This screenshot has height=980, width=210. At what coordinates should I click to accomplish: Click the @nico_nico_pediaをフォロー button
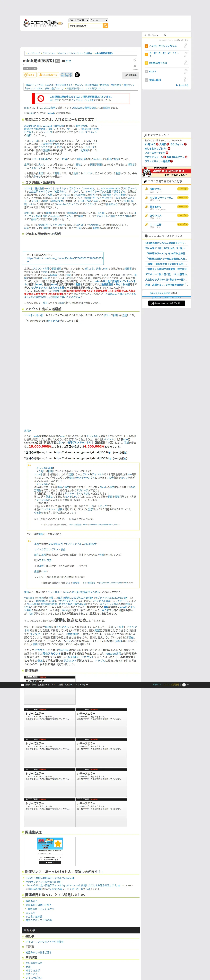point(166,303)
